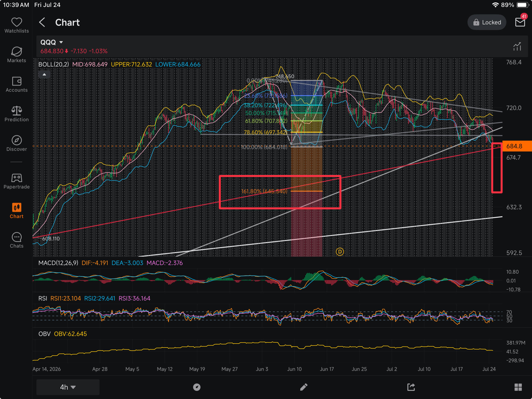Tap the 78.60% (697.342) Fibonacci level
The width and height of the screenshot is (532, 399).
tap(266, 132)
